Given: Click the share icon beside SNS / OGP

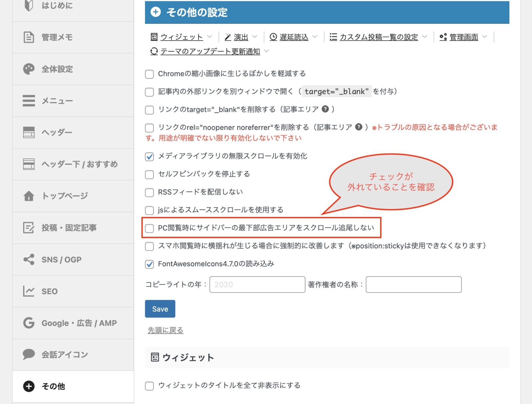Looking at the screenshot, I should pyautogui.click(x=29, y=259).
